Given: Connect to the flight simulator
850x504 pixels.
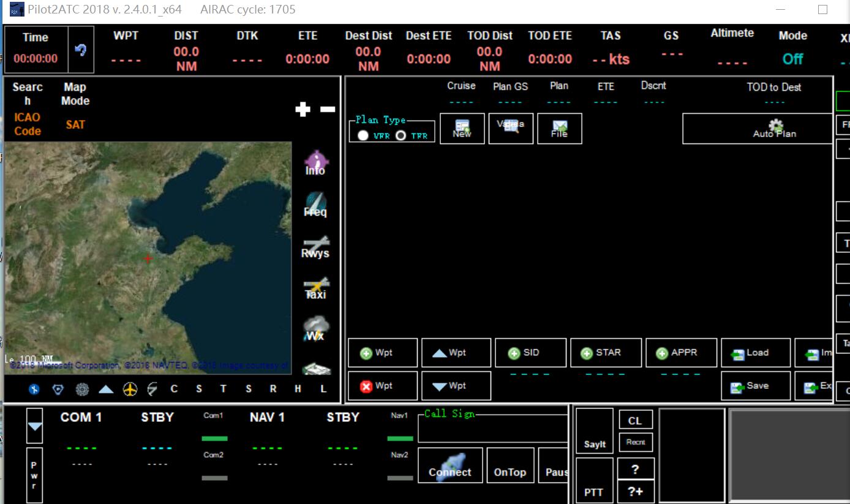Looking at the screenshot, I should (449, 465).
